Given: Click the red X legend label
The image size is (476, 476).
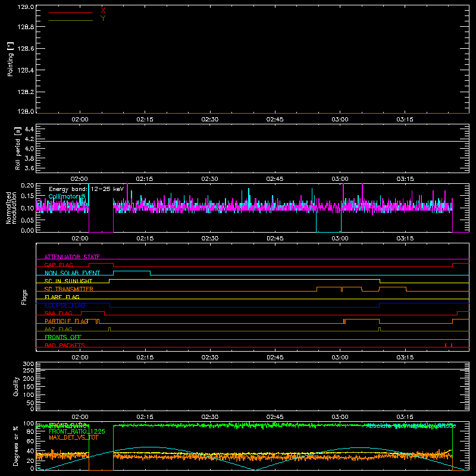Looking at the screenshot, I should 103,10.
